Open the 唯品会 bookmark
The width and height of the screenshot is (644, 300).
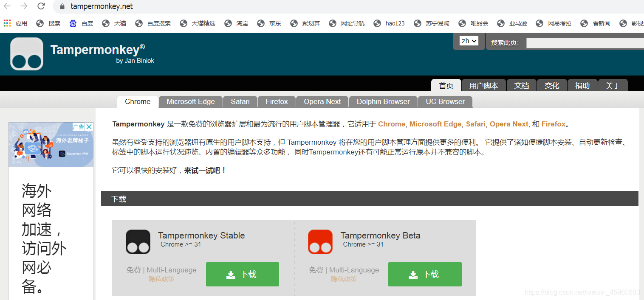tap(474, 23)
